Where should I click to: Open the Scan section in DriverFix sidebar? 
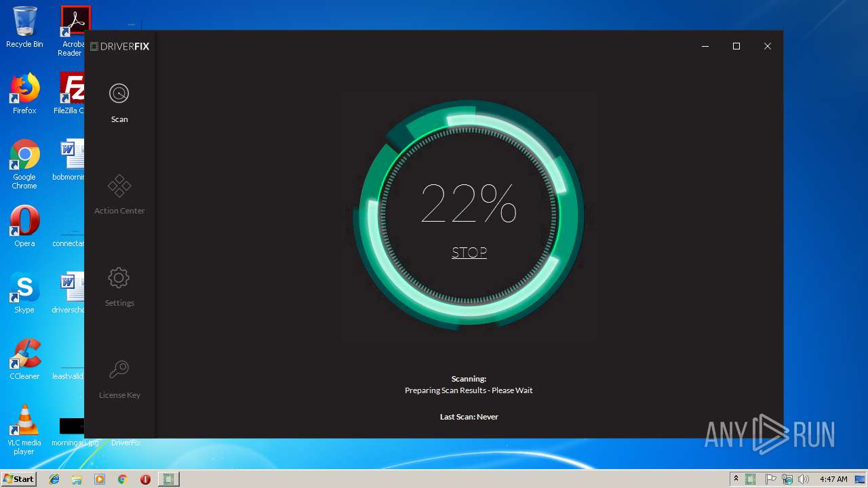click(x=119, y=103)
